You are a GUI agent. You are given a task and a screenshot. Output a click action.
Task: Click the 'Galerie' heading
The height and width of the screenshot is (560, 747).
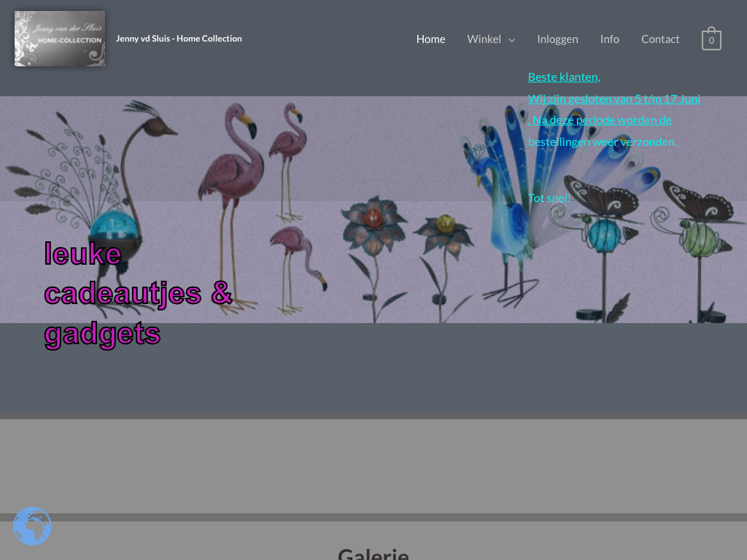click(373, 554)
